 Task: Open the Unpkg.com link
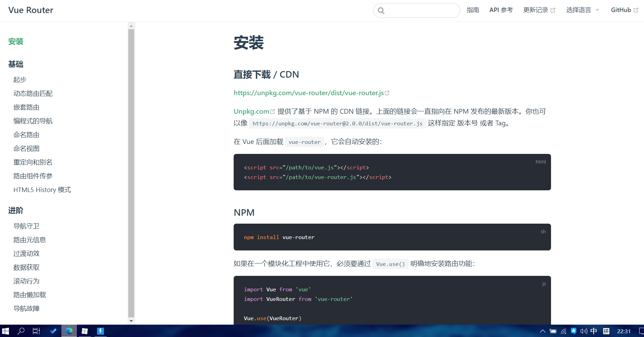click(x=251, y=112)
